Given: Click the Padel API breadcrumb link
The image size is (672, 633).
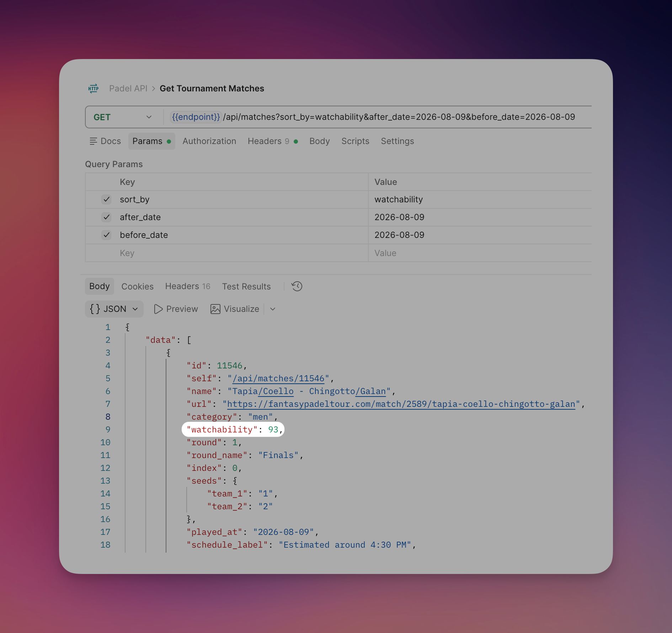Looking at the screenshot, I should tap(128, 89).
